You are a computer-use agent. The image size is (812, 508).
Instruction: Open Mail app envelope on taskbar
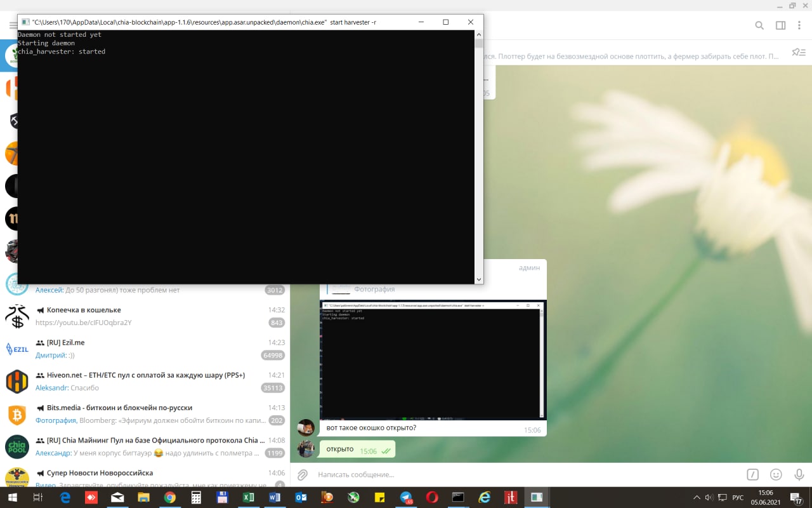point(117,498)
